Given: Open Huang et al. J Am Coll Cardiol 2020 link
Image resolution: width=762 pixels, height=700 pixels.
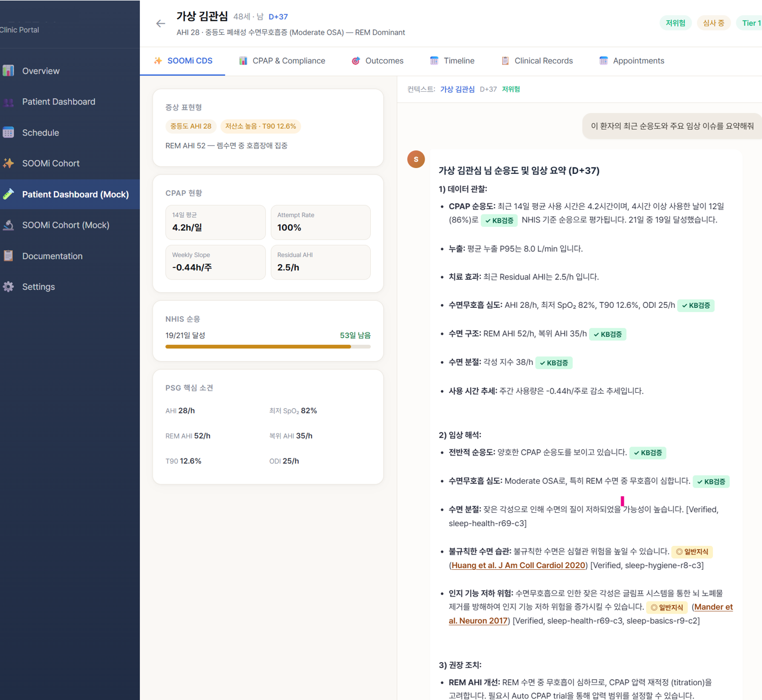Looking at the screenshot, I should click(518, 566).
